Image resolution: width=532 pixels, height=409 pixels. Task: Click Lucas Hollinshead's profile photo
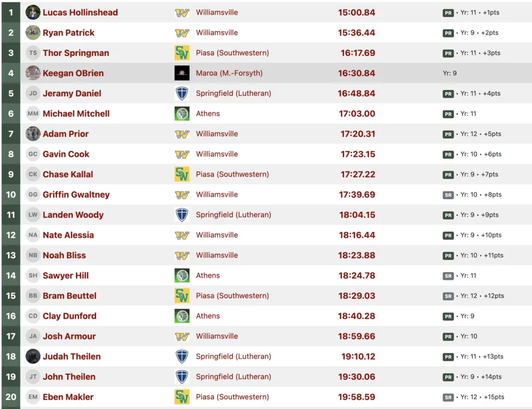click(33, 12)
